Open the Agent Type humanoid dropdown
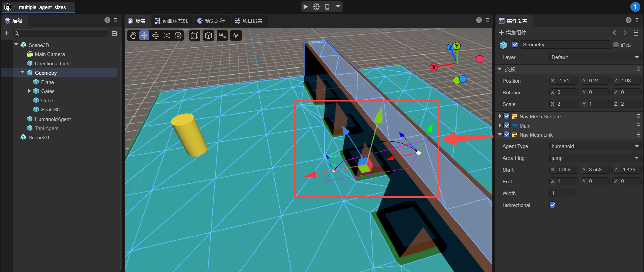Viewport: 644px width, 272px height. (595, 146)
